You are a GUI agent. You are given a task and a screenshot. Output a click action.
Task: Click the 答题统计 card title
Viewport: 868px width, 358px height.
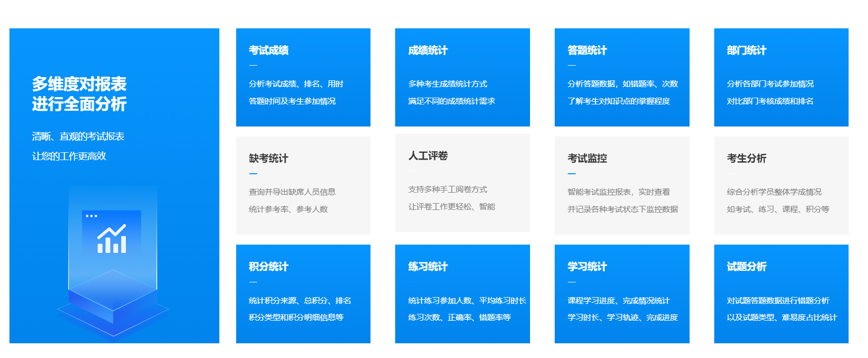tap(587, 50)
